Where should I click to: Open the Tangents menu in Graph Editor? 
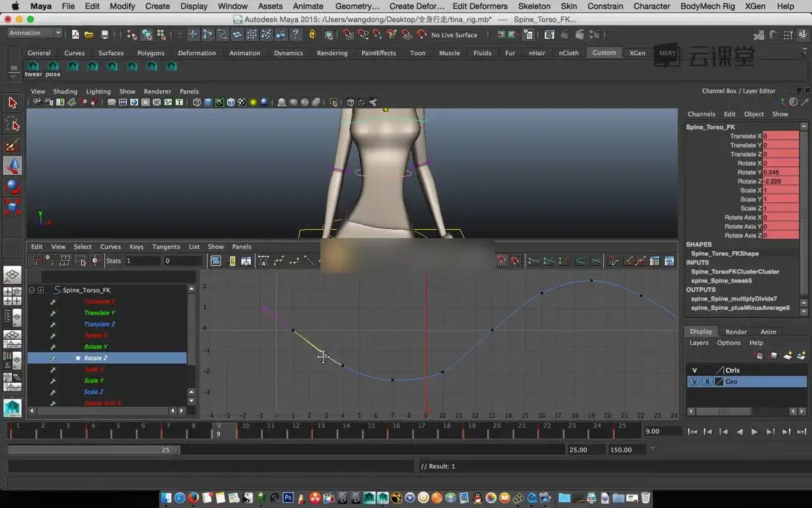pos(166,247)
